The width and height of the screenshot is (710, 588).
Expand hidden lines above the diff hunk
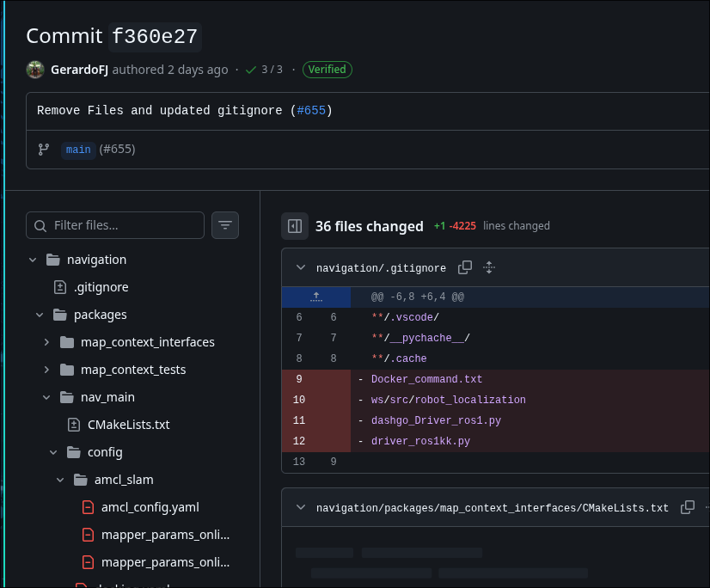click(315, 297)
